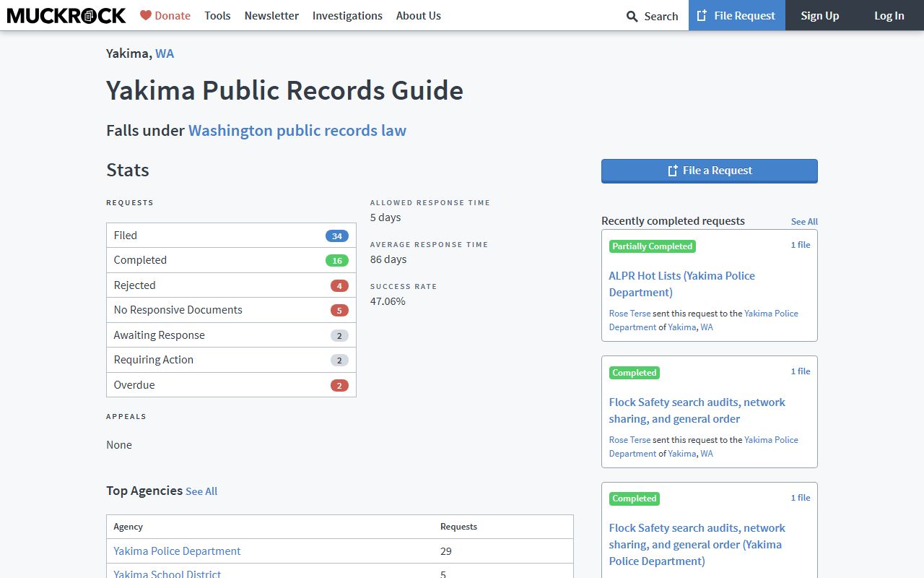Select the Requiring Action row
The height and width of the screenshot is (578, 924).
pyautogui.click(x=231, y=360)
